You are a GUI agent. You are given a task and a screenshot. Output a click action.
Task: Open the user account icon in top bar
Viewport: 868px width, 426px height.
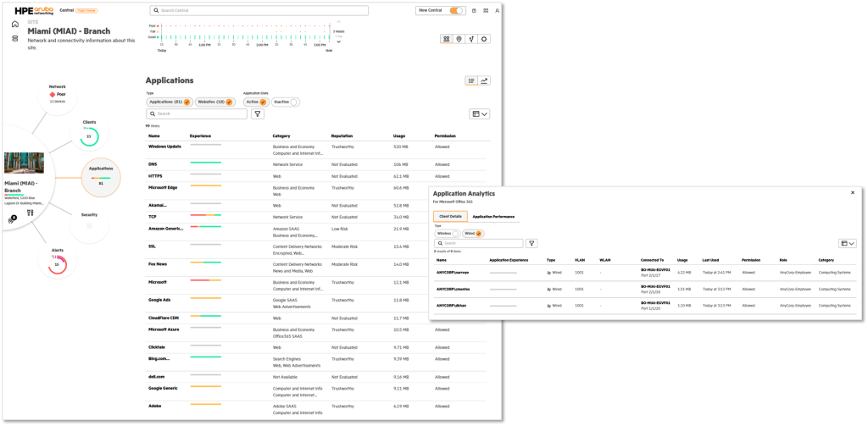click(497, 10)
